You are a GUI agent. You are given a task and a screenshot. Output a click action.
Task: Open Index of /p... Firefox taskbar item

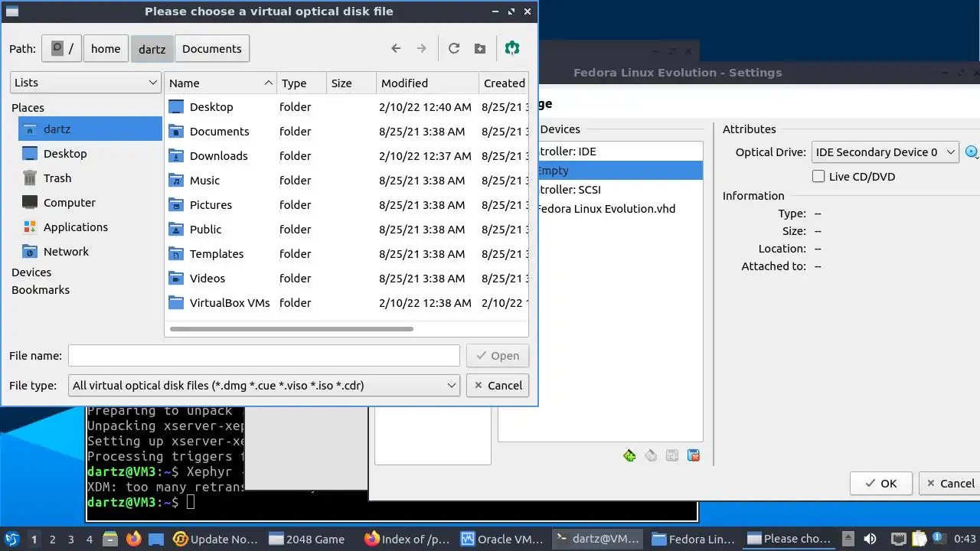[x=407, y=539]
